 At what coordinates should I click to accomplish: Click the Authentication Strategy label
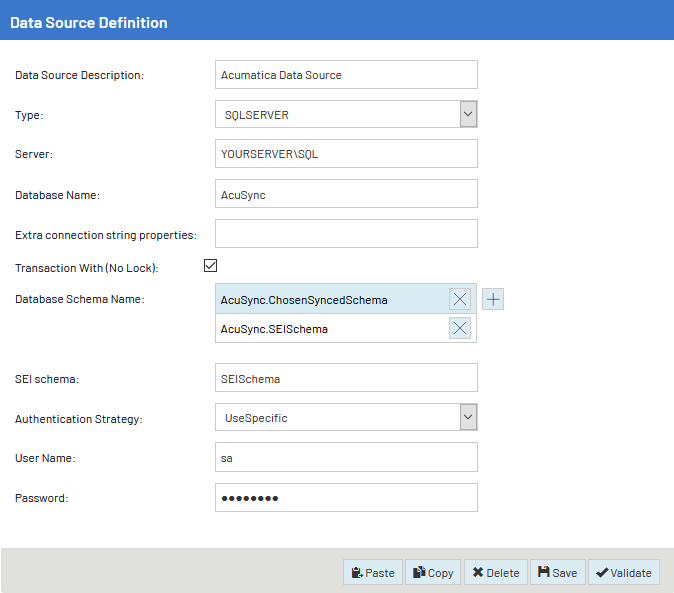tap(79, 419)
